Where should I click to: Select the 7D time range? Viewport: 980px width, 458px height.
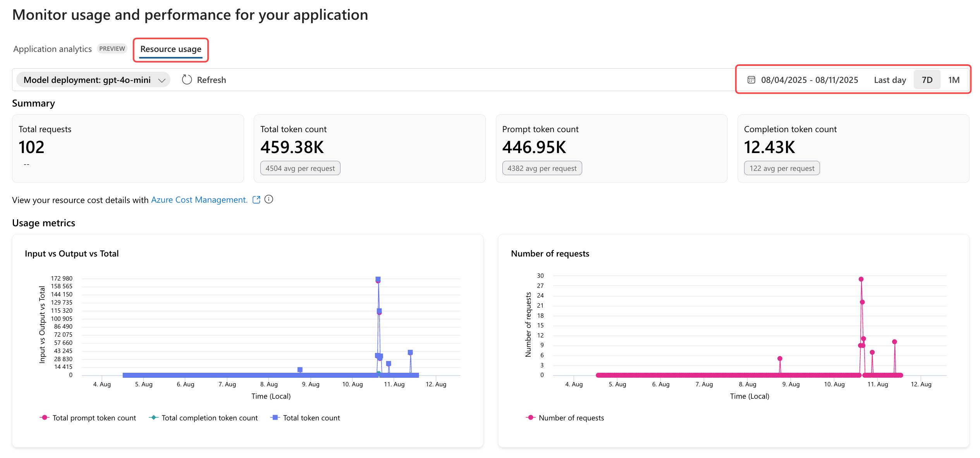pyautogui.click(x=927, y=80)
